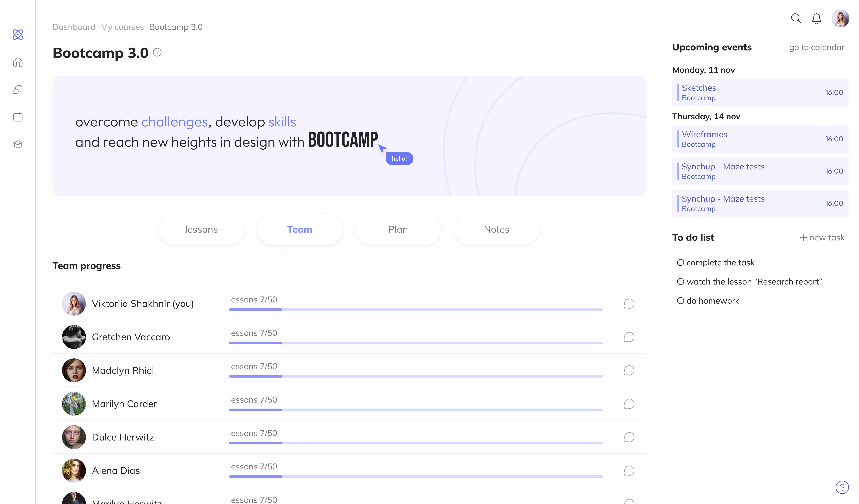Image resolution: width=859 pixels, height=504 pixels.
Task: Message Gretchen Vaccaro via chat bubble
Action: (x=629, y=337)
